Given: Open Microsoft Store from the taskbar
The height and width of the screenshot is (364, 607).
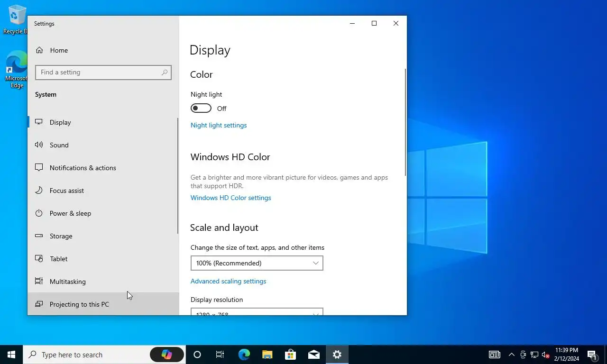Looking at the screenshot, I should click(x=290, y=355).
